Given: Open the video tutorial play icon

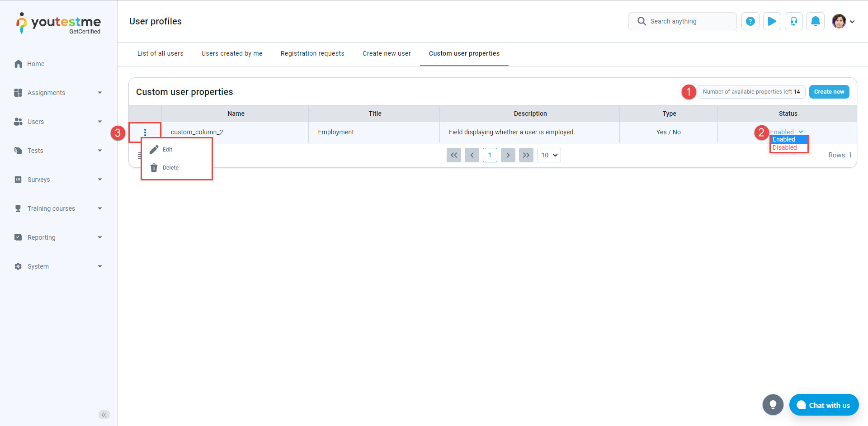Looking at the screenshot, I should click(772, 21).
